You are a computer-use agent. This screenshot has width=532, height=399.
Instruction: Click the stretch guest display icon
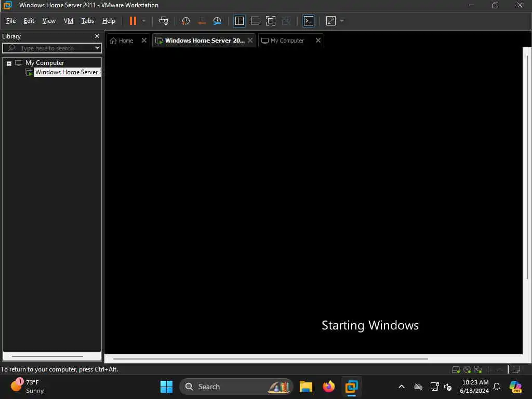coord(331,21)
